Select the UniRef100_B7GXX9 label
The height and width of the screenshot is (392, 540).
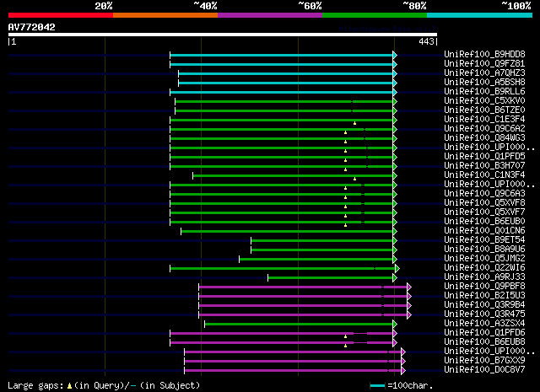(x=484, y=361)
